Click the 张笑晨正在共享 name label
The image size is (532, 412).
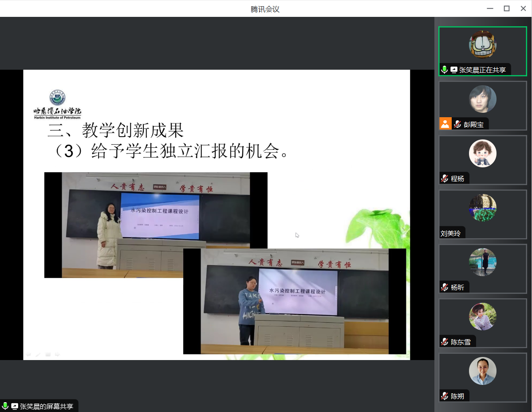[x=482, y=70]
